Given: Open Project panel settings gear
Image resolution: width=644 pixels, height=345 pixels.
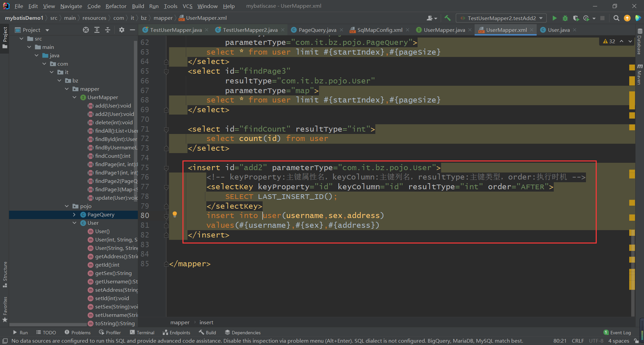Looking at the screenshot, I should click(x=121, y=30).
